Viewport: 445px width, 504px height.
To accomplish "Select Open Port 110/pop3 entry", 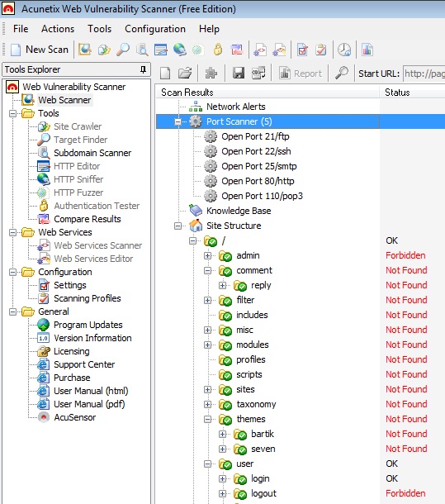I will (x=262, y=196).
